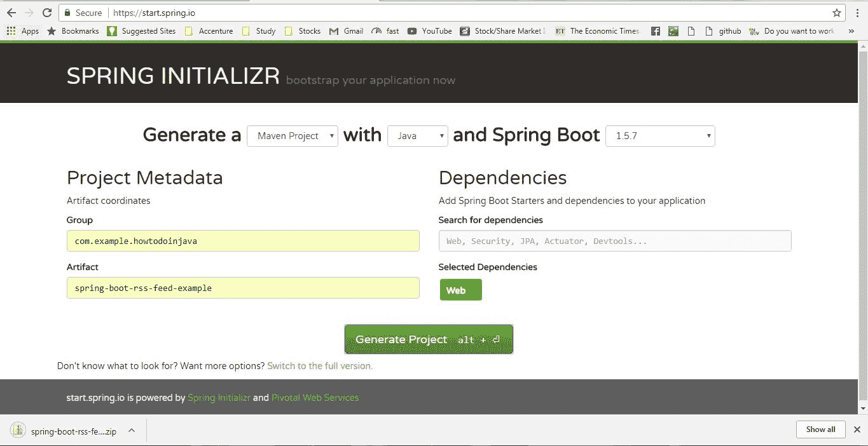
Task: Click the Artifact input field
Action: (x=243, y=288)
